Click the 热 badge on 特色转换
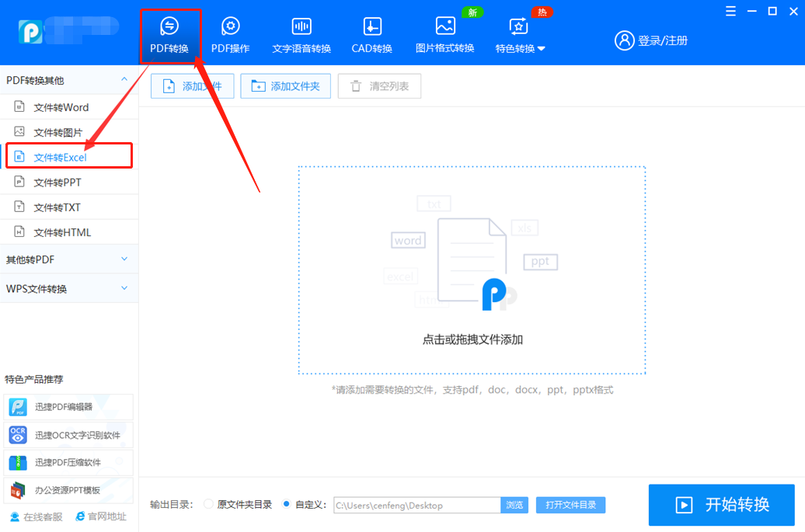 point(542,12)
